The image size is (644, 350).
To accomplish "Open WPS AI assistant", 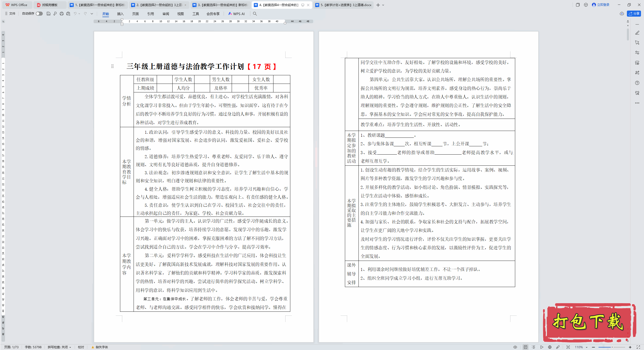I will click(236, 14).
